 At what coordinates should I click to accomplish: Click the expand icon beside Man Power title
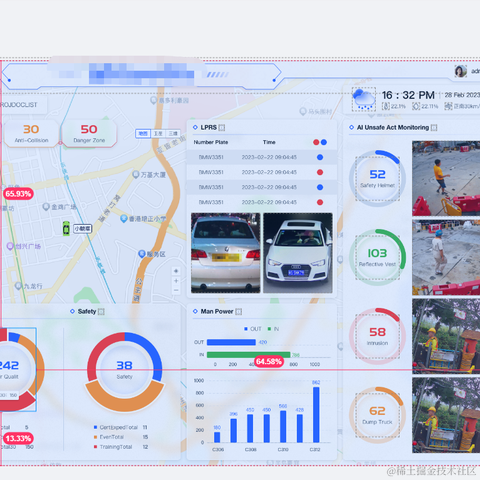239,312
